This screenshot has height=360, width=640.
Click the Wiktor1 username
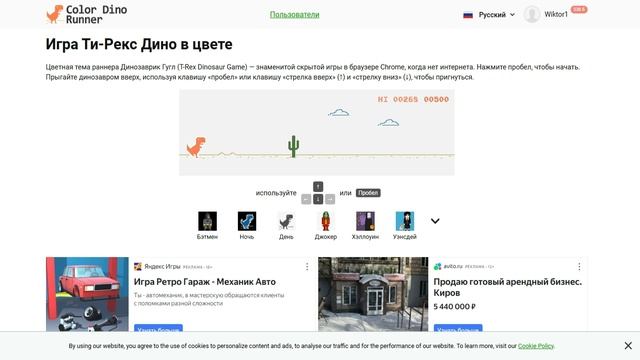556,14
